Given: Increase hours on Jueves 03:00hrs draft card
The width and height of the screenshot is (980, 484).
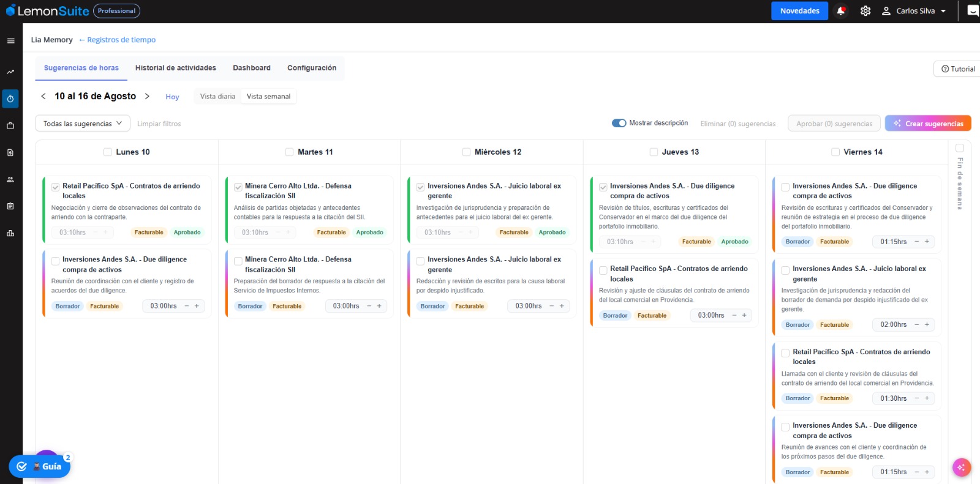Looking at the screenshot, I should click(744, 315).
